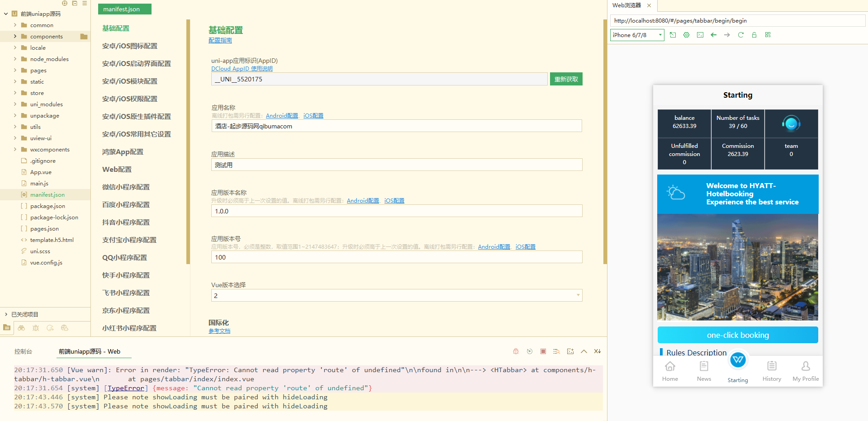Viewport: 868px width, 421px height.
Task: Click the red bug debug icon in console
Action: [516, 351]
